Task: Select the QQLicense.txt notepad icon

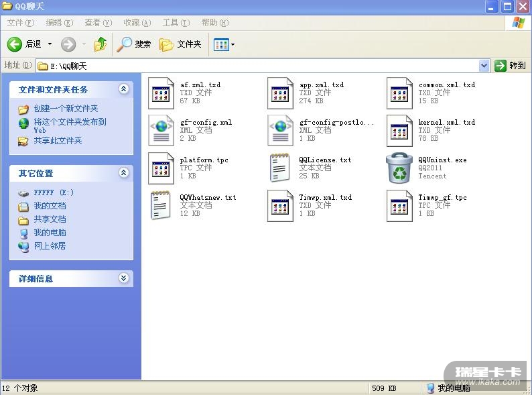Action: (280, 168)
